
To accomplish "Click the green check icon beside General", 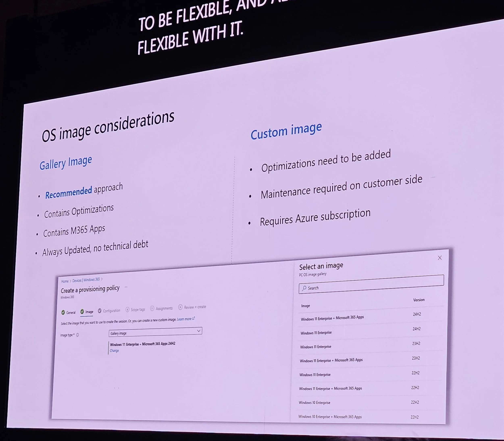I will 63,312.
